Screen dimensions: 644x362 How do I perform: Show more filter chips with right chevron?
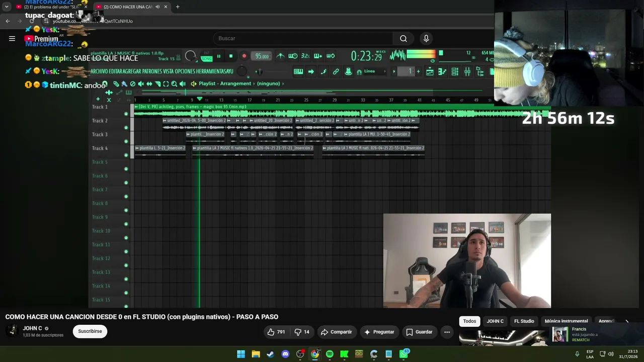pos(627,321)
